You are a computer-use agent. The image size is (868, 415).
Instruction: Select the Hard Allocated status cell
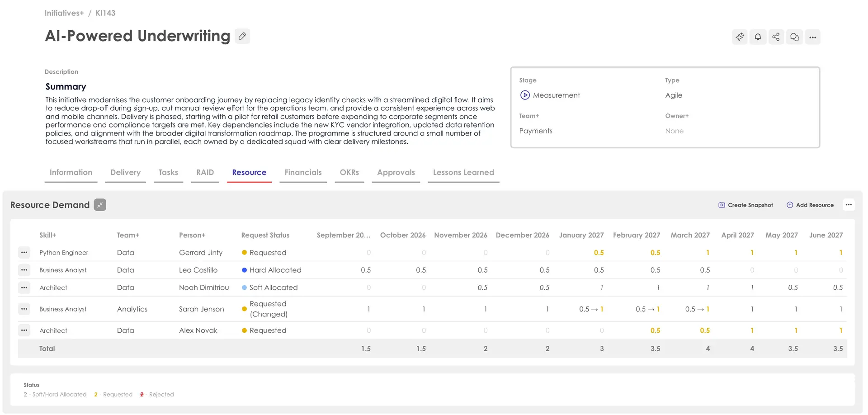click(x=271, y=270)
